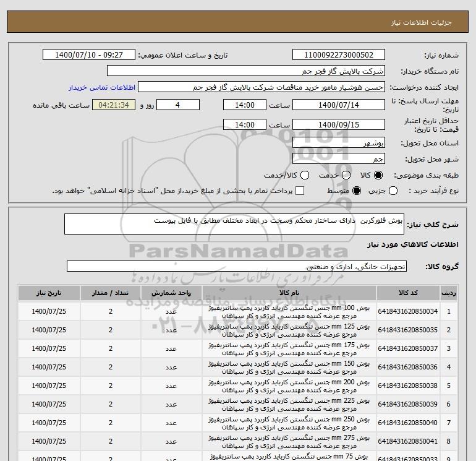Select the کالا radio button
Image resolution: width=476 pixels, height=461 pixels.
(x=378, y=175)
